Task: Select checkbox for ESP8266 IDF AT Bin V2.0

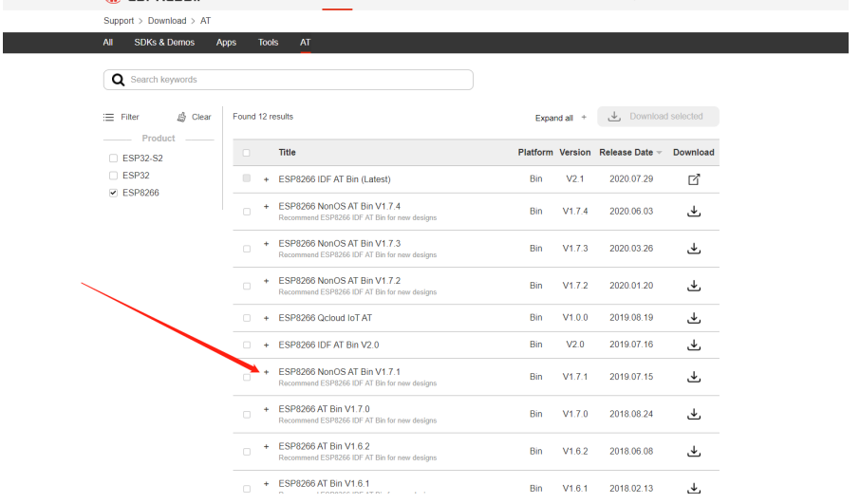Action: point(247,345)
